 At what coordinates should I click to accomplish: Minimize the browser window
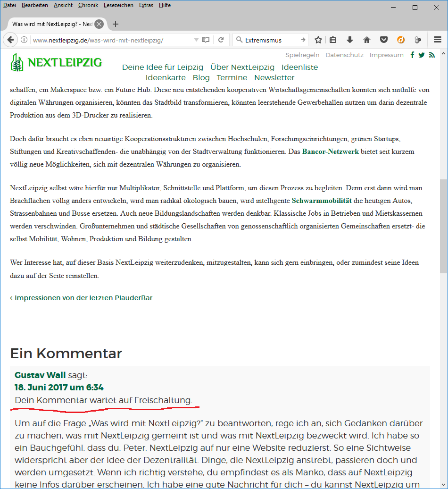click(x=393, y=7)
